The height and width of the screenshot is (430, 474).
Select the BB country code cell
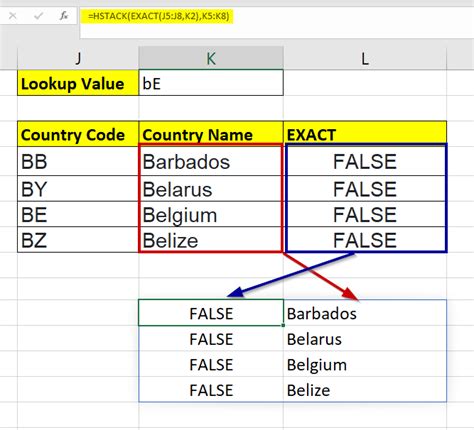pyautogui.click(x=78, y=161)
